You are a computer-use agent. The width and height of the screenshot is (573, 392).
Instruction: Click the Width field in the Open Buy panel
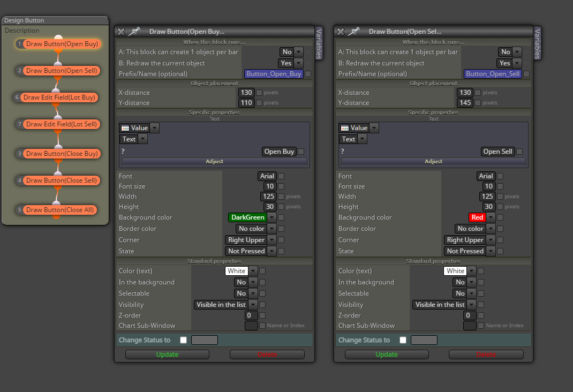[269, 197]
